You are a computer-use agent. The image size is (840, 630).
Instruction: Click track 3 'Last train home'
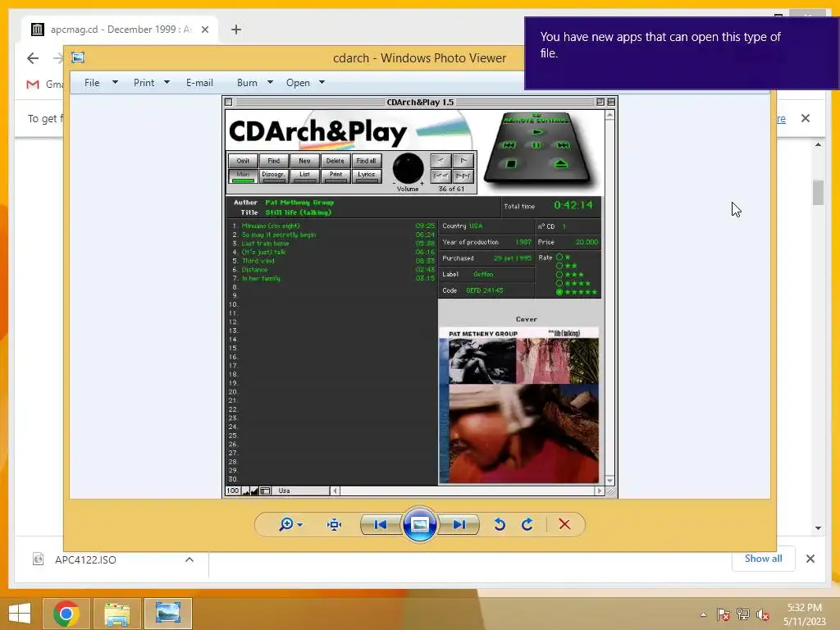click(x=265, y=243)
